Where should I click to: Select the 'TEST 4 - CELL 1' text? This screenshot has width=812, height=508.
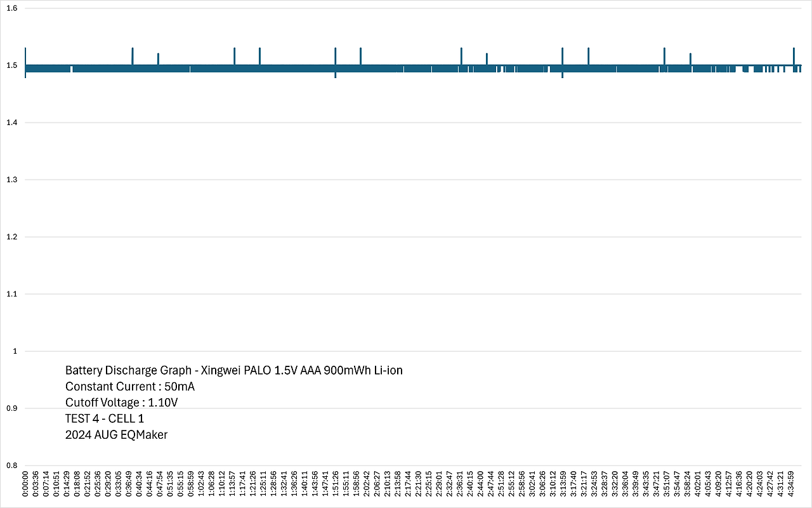(x=105, y=418)
